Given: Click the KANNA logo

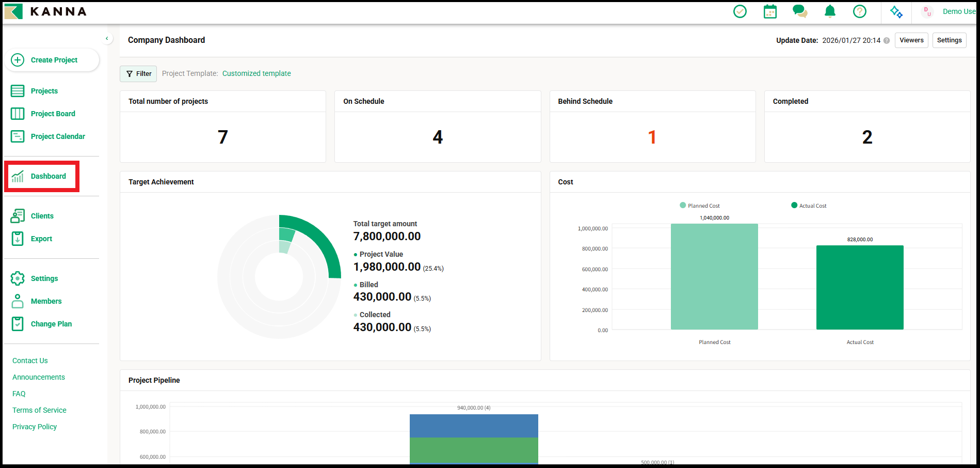Looking at the screenshot, I should [45, 11].
